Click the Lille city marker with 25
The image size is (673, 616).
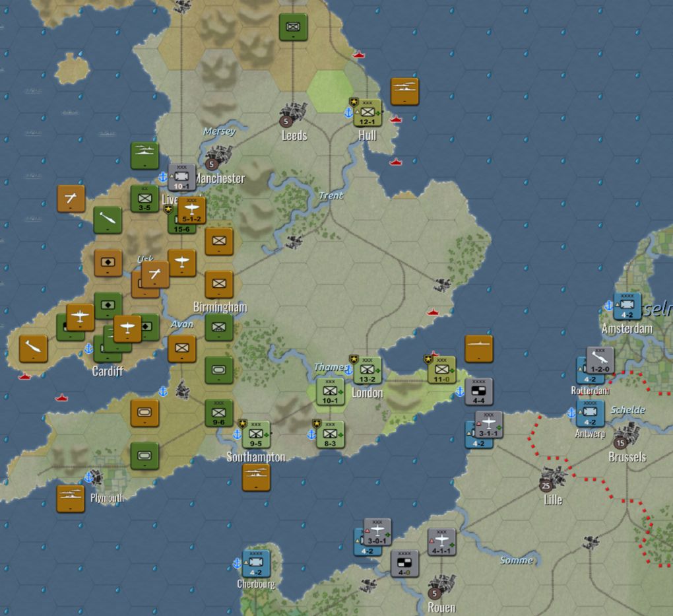pos(546,486)
